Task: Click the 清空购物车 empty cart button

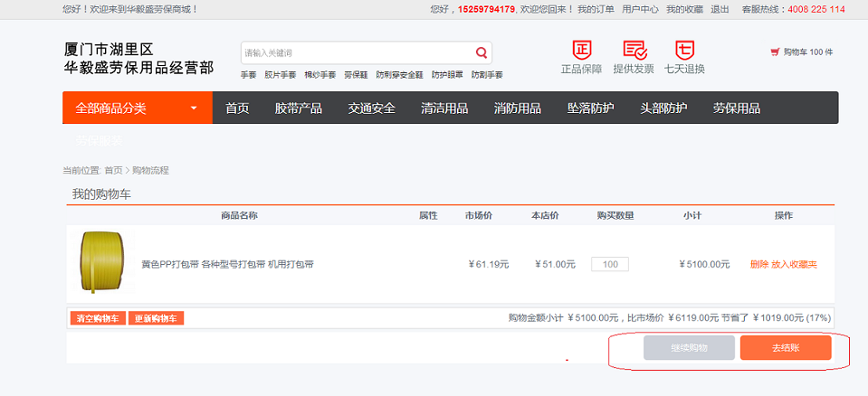Action: (98, 318)
